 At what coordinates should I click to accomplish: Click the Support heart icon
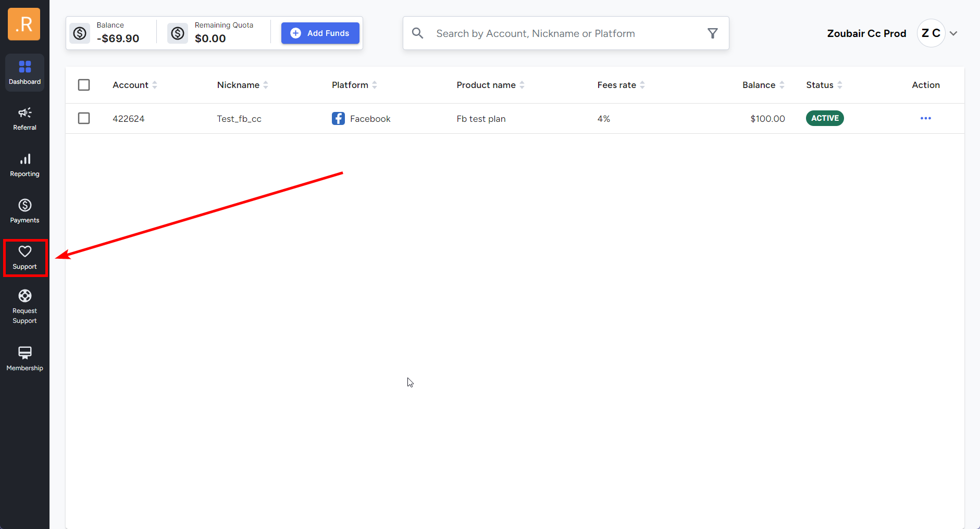pyautogui.click(x=24, y=252)
